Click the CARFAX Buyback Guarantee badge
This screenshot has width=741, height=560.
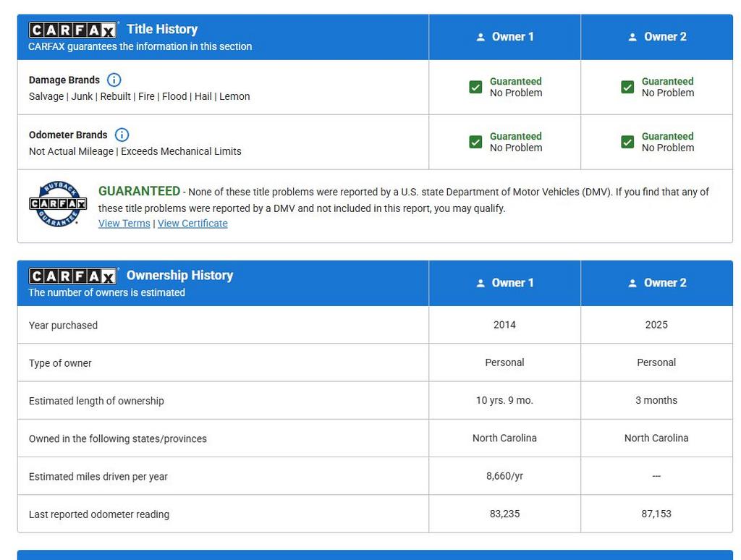[58, 204]
